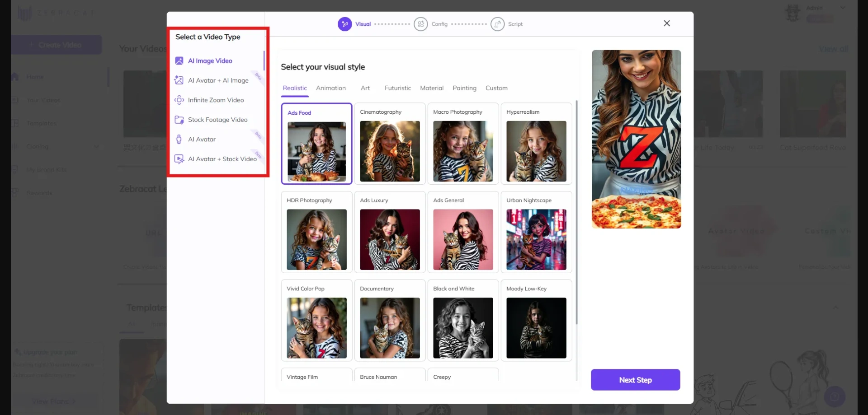Choose the Ads General style card
Viewport: 868px width, 415px height.
pos(463,232)
